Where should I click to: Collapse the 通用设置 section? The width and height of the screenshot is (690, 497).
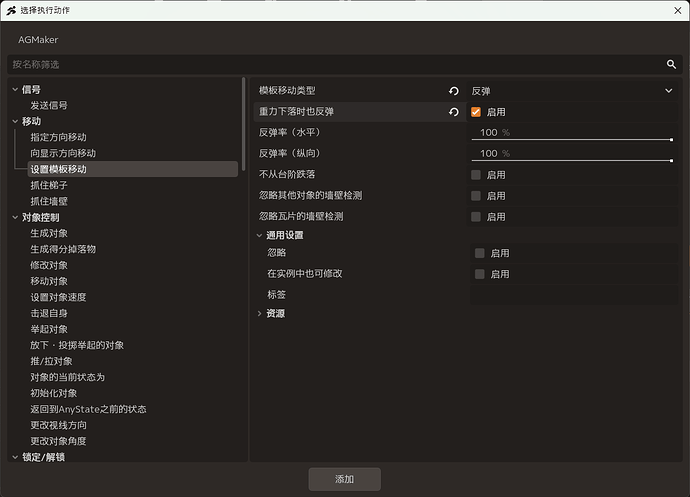click(x=259, y=235)
